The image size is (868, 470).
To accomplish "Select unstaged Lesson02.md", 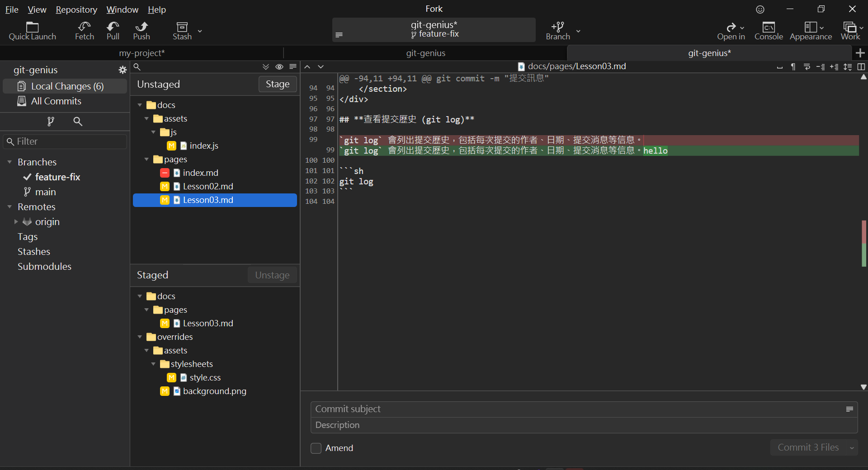I will coord(215,186).
